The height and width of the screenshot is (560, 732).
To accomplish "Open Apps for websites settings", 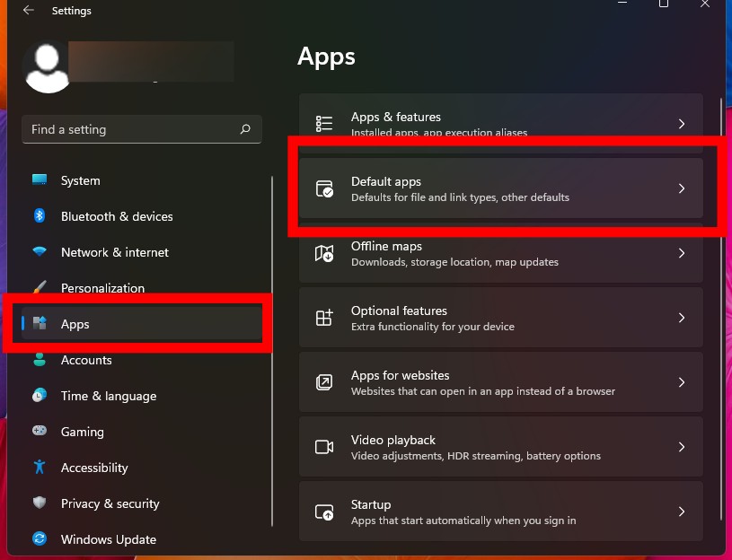I will tap(501, 382).
